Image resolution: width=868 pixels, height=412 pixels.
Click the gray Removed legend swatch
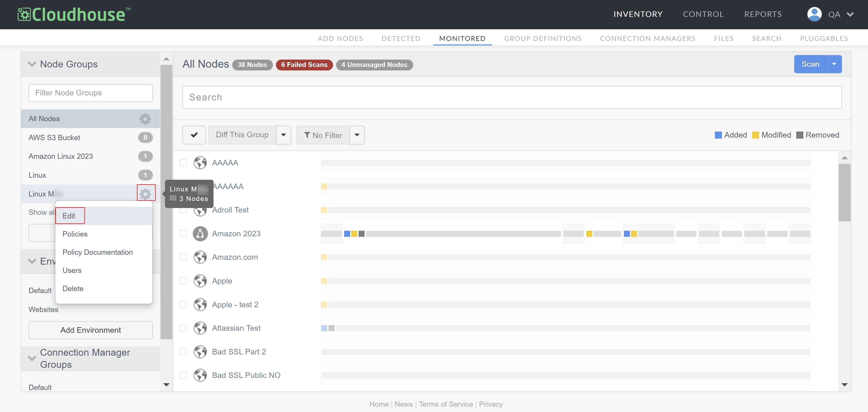point(800,135)
